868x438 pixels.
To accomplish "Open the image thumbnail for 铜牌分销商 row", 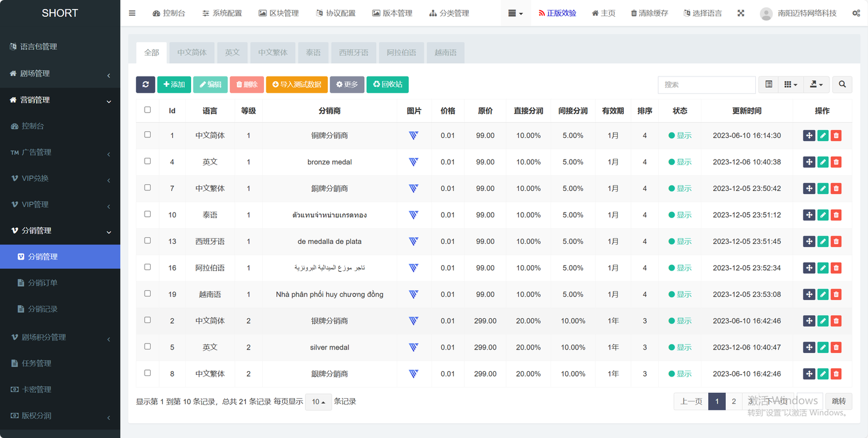I will point(414,136).
